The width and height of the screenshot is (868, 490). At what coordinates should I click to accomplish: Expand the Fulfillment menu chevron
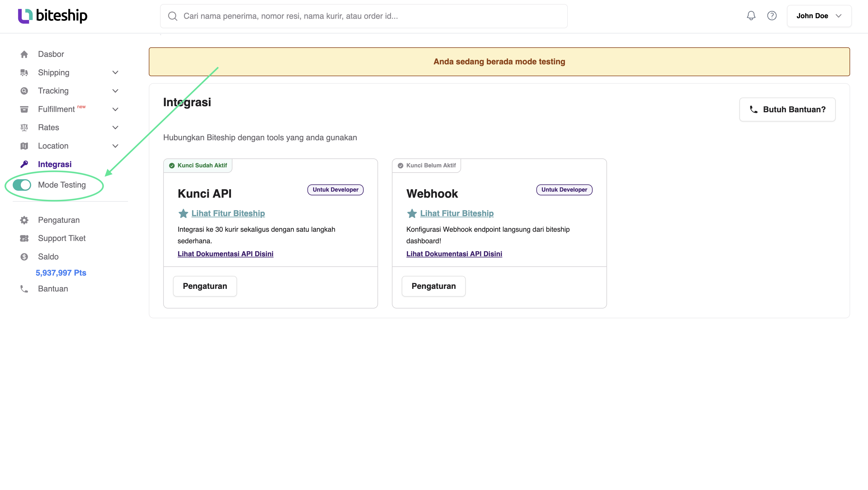pyautogui.click(x=115, y=109)
